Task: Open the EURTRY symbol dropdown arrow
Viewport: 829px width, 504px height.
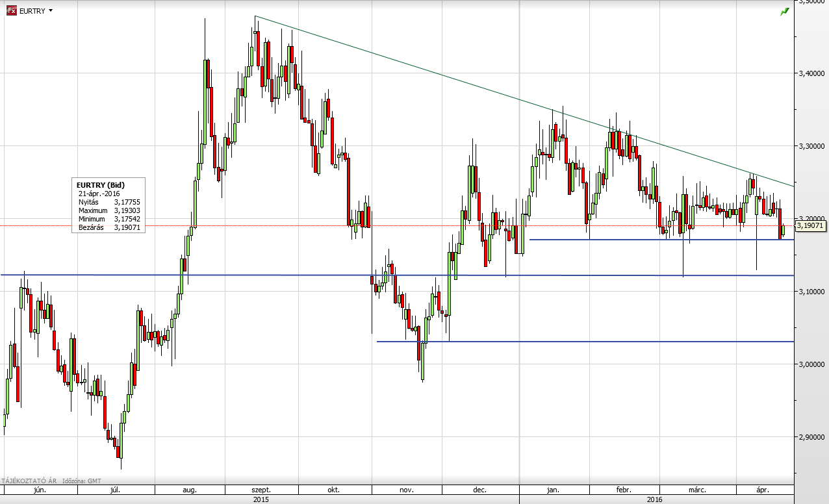Action: click(51, 11)
